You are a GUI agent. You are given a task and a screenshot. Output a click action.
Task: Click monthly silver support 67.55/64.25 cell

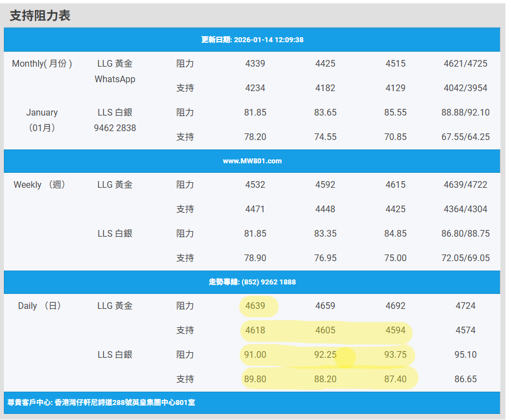click(465, 137)
